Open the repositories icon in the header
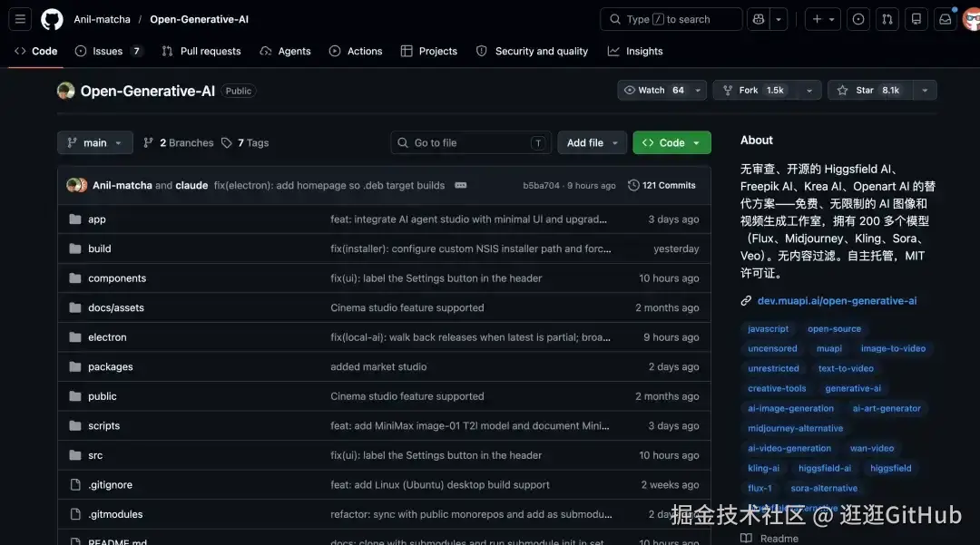 coord(916,19)
